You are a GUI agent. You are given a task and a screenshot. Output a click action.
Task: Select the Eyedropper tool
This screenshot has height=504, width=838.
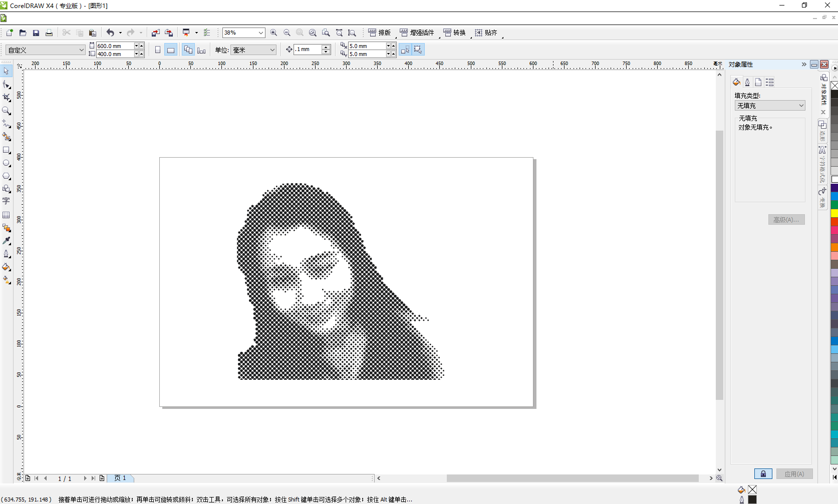point(7,241)
